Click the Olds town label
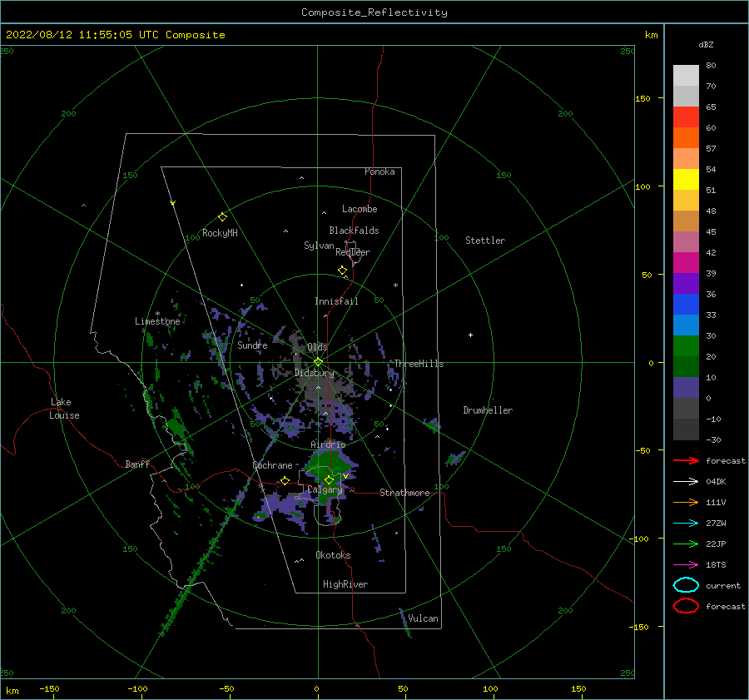The height and width of the screenshot is (700, 749). pos(317,347)
